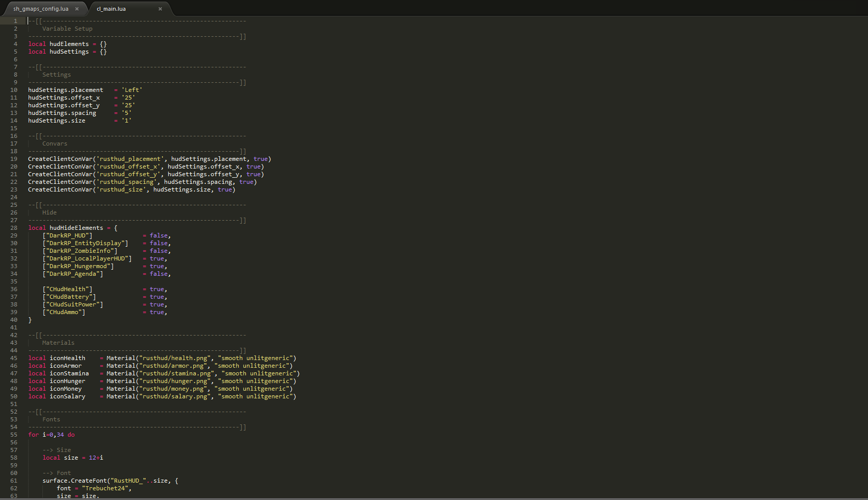Click the "rusthud/stamina.png" string
868x500 pixels.
176,373
